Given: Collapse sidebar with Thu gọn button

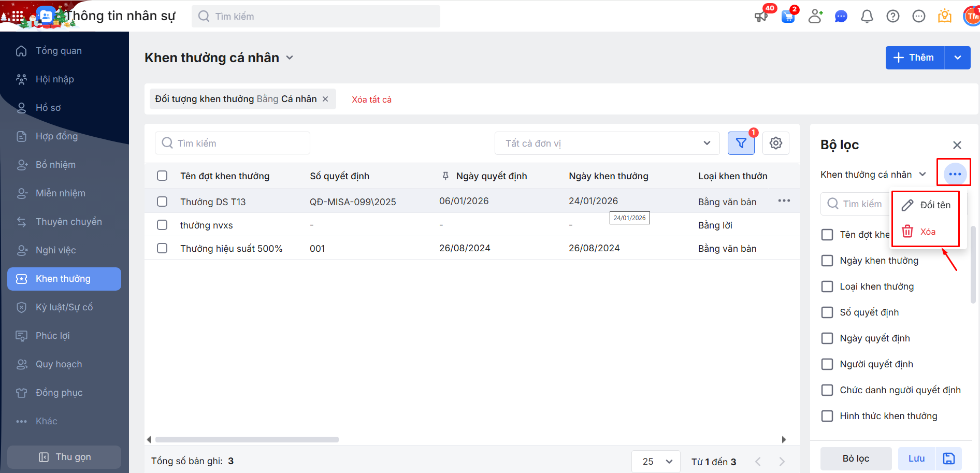Looking at the screenshot, I should coord(64,457).
